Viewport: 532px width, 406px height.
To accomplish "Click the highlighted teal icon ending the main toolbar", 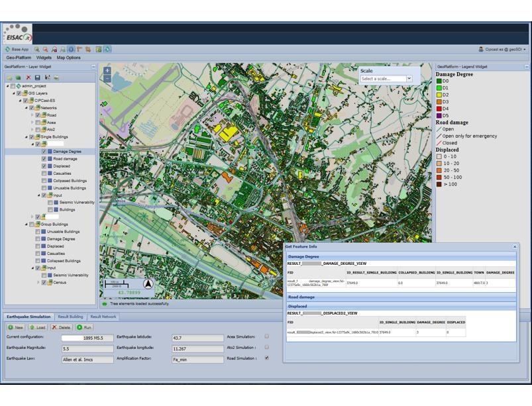I will click(x=107, y=50).
